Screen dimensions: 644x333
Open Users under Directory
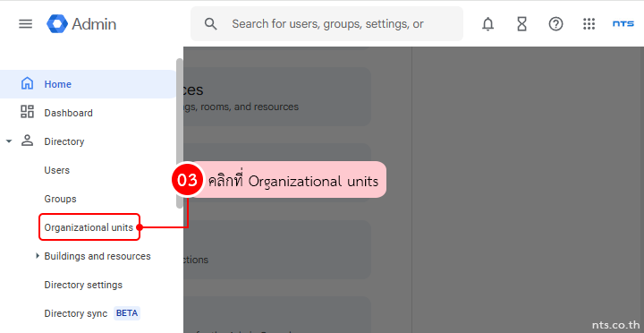[57, 170]
